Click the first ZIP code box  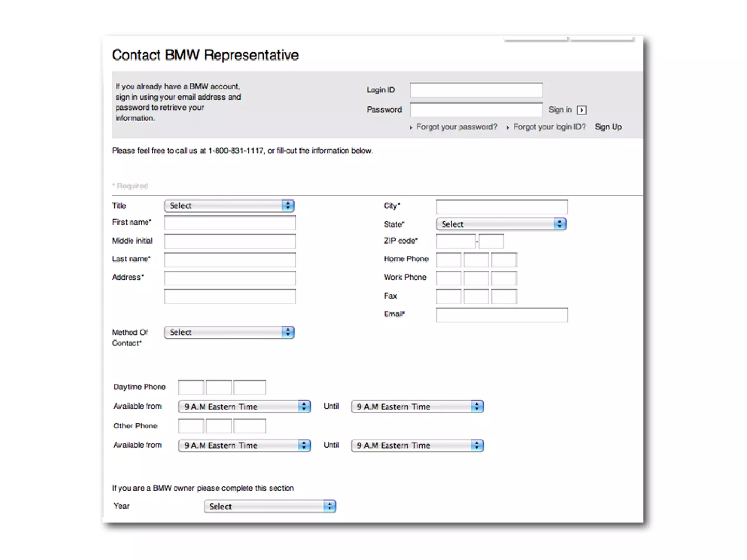tap(456, 241)
